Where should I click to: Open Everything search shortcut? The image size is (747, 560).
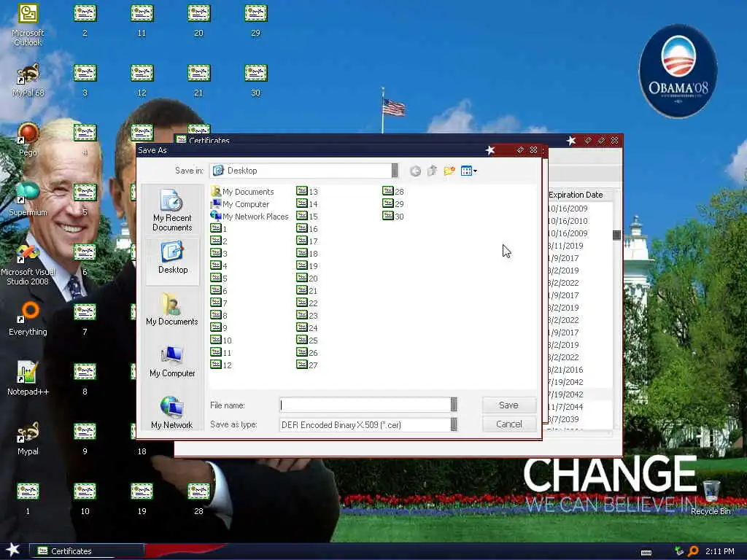[x=28, y=319]
